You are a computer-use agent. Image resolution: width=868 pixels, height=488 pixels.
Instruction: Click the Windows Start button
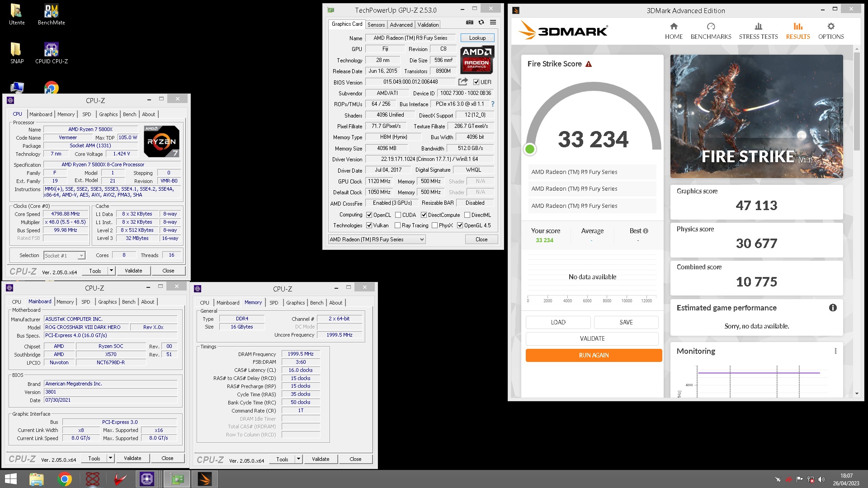pos(10,479)
